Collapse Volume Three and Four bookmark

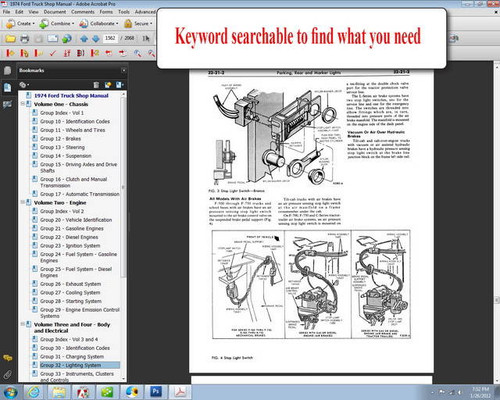point(23,324)
